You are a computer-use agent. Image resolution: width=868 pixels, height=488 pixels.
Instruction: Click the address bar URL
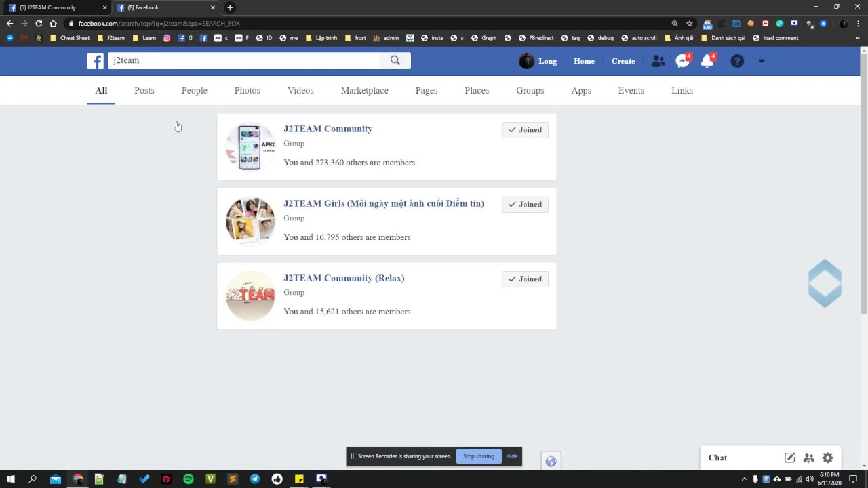click(159, 23)
